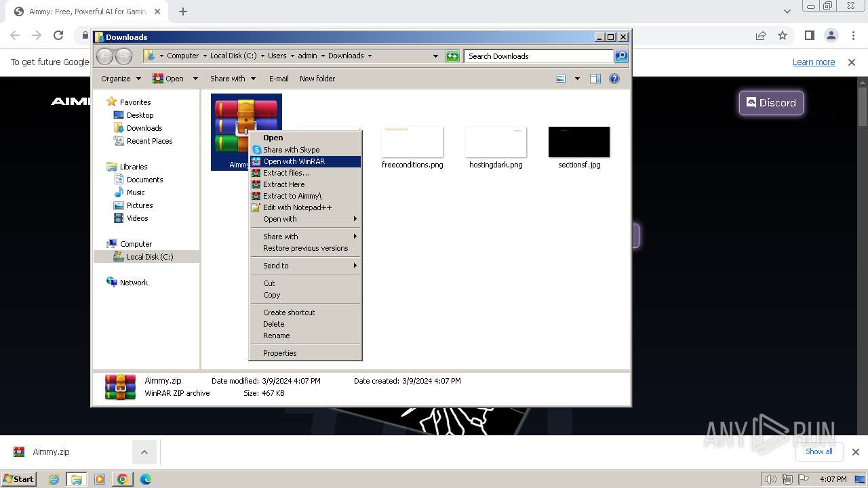Click New folder in Explorer toolbar
This screenshot has width=868, height=488.
(x=317, y=79)
